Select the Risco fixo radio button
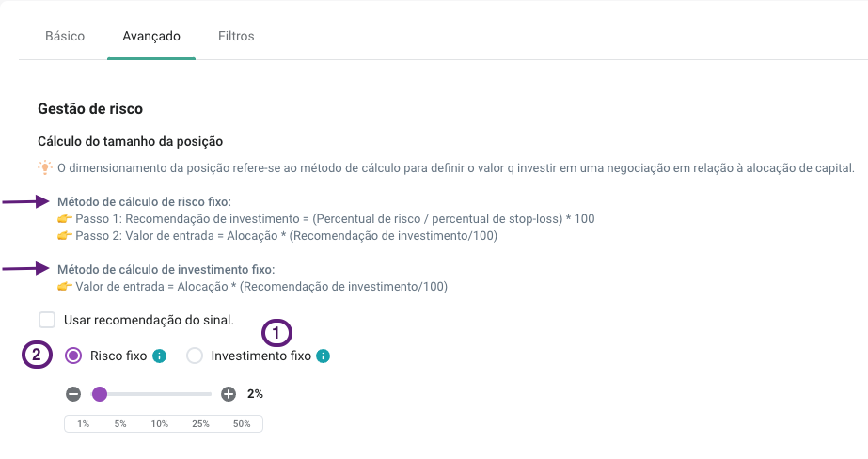 coord(73,356)
